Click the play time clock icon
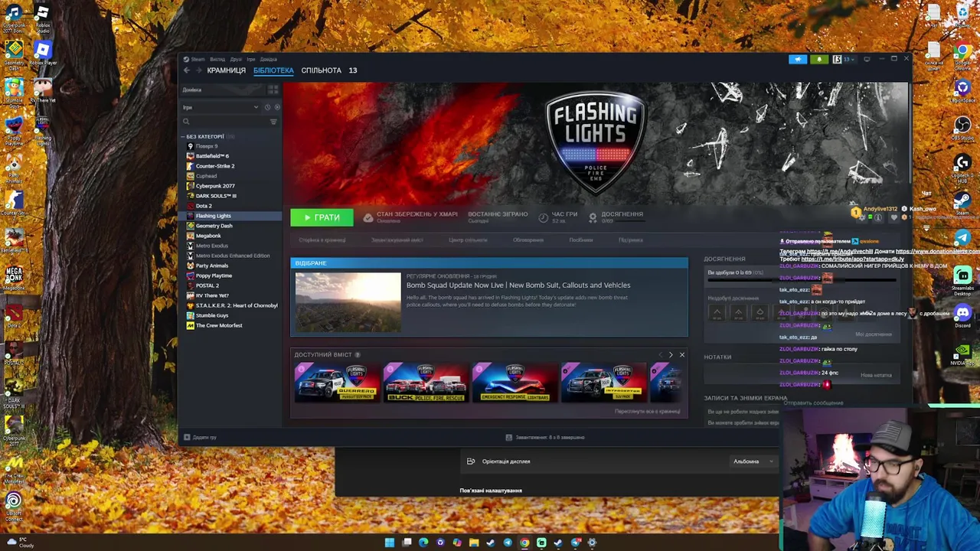Image resolution: width=980 pixels, height=551 pixels. pos(544,217)
